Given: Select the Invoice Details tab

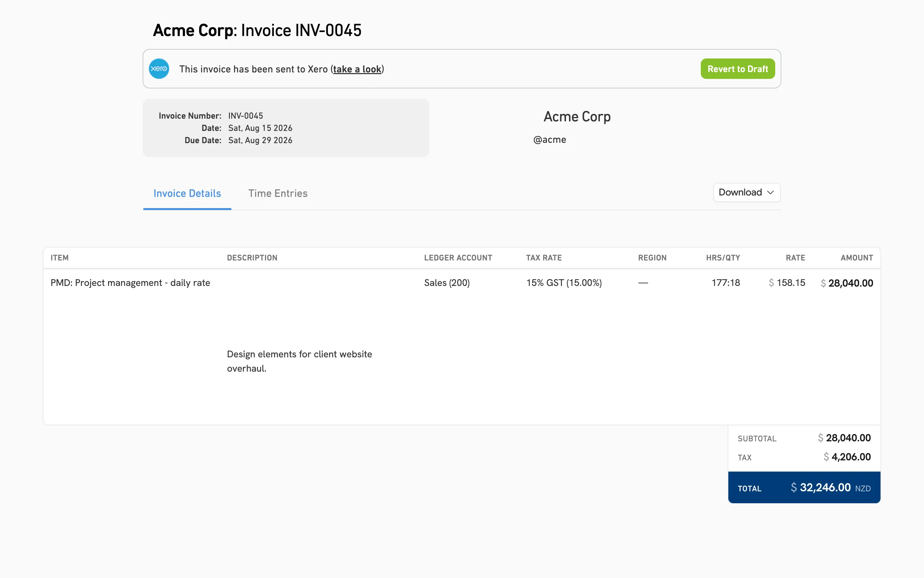Looking at the screenshot, I should (187, 193).
